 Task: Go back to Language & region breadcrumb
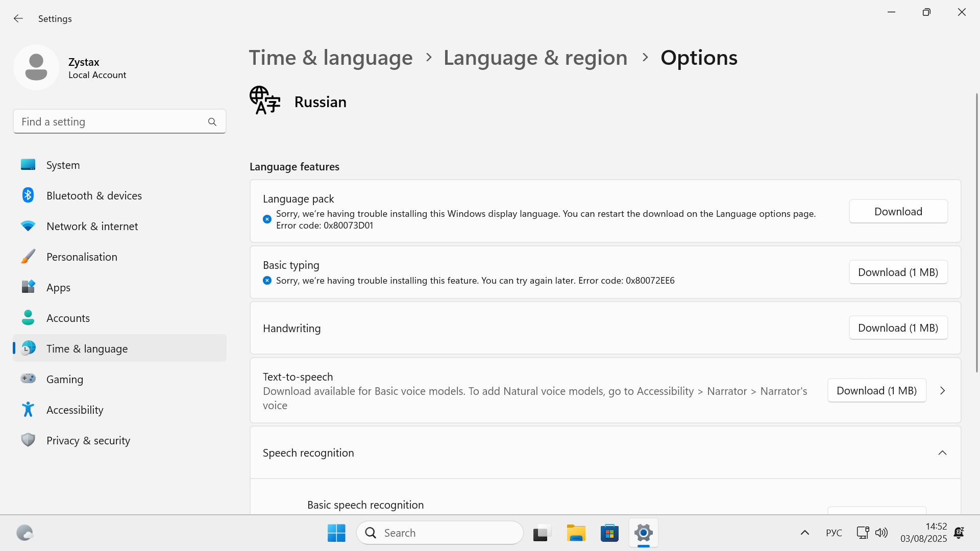point(535,58)
